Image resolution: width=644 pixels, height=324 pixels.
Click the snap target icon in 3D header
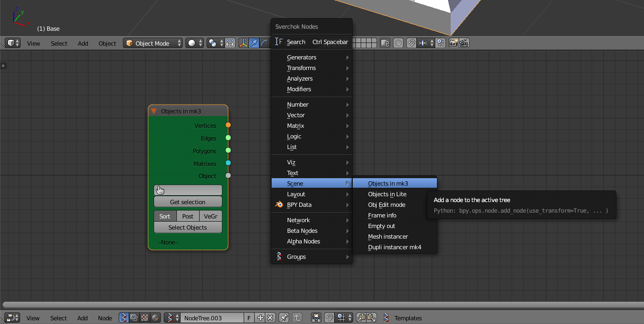coord(440,43)
